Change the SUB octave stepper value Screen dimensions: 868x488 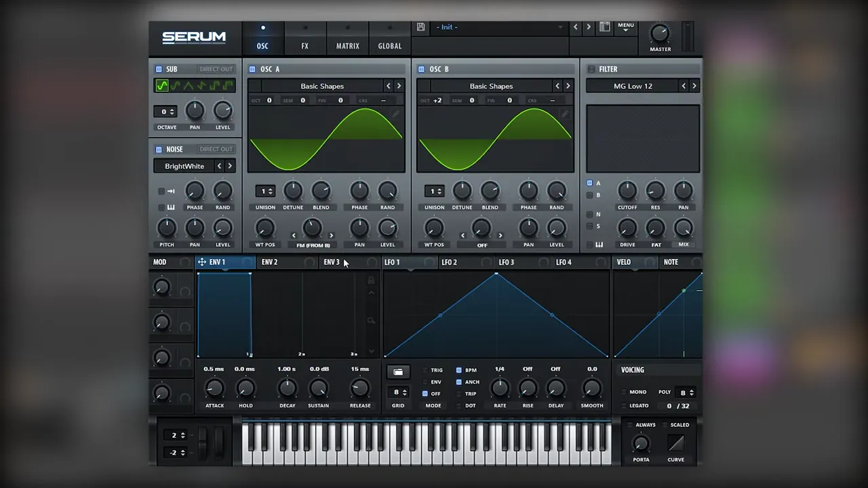click(165, 112)
